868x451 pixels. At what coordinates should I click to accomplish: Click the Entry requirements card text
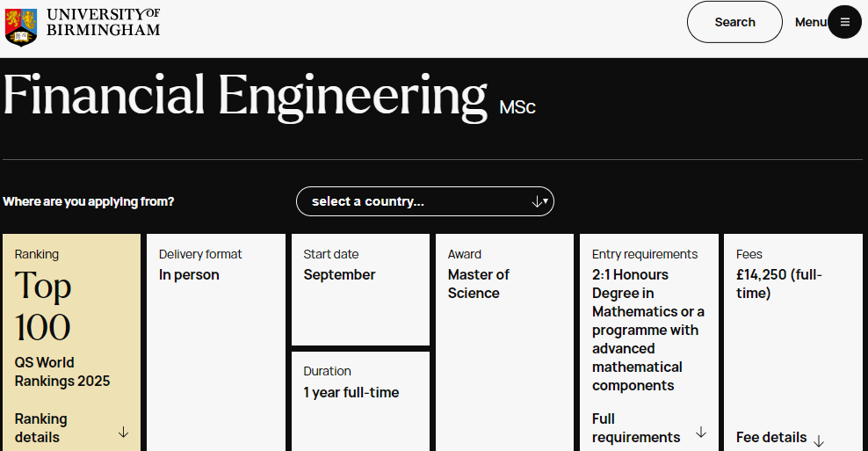pos(648,330)
